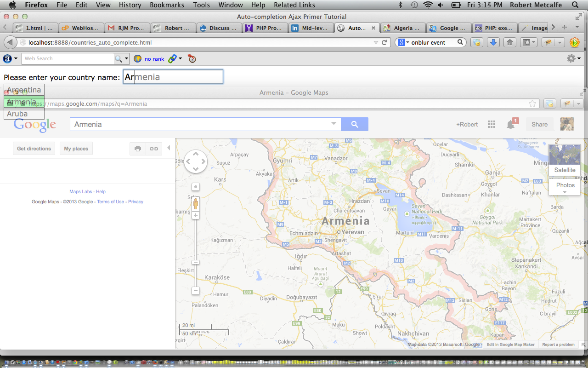Click the blue Google Maps search button
Image resolution: width=588 pixels, height=368 pixels.
(x=355, y=124)
